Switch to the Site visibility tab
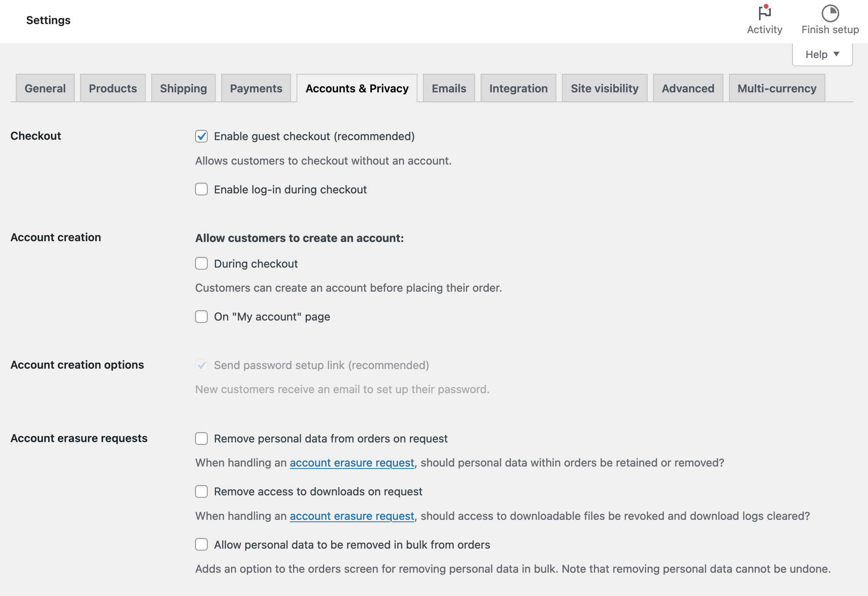Image resolution: width=868 pixels, height=596 pixels. 604,88
